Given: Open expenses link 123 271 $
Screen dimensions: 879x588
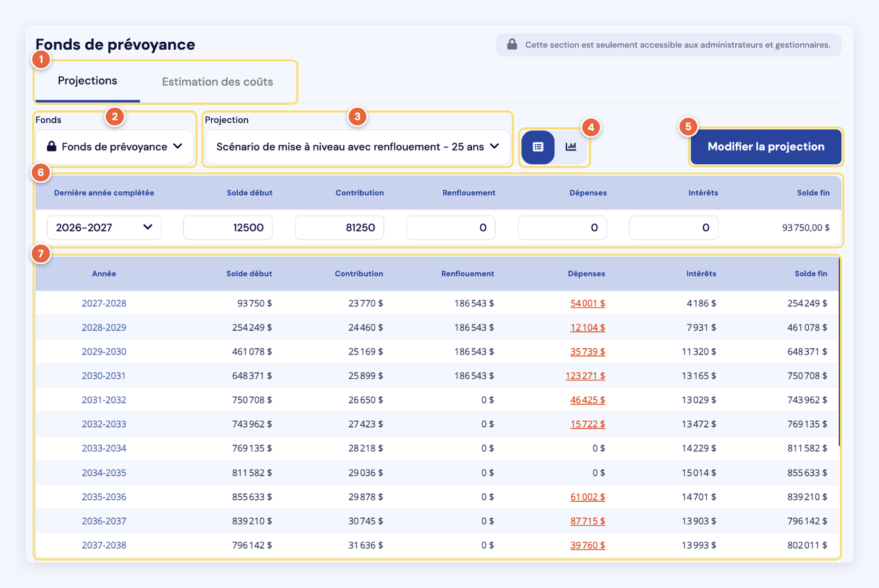Looking at the screenshot, I should [585, 376].
